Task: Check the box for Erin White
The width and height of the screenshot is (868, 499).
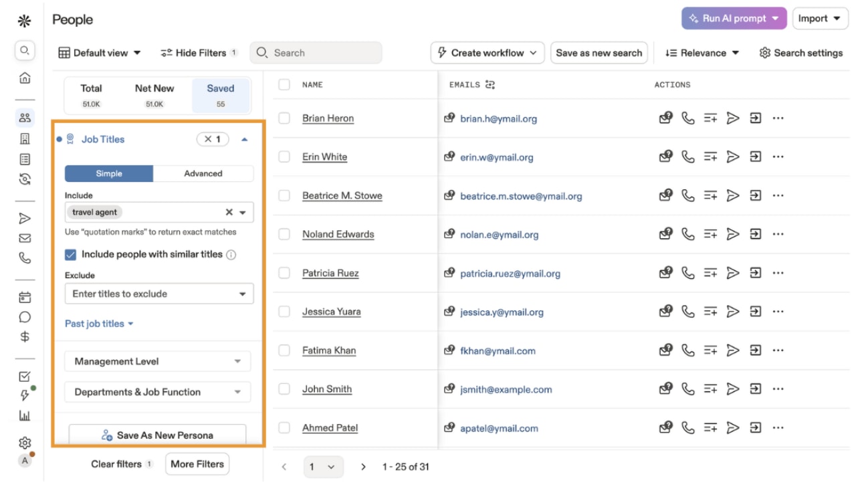Action: tap(284, 157)
